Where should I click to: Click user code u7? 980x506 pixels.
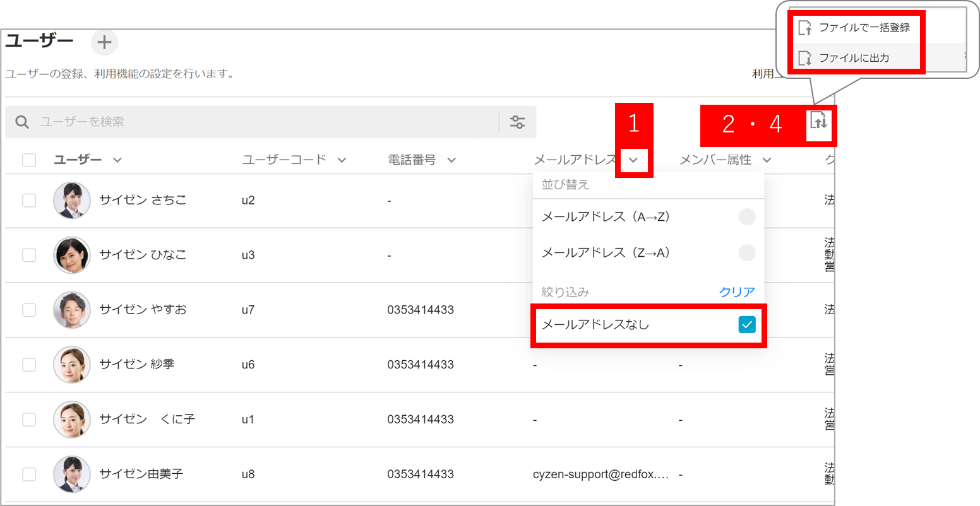[x=248, y=310]
